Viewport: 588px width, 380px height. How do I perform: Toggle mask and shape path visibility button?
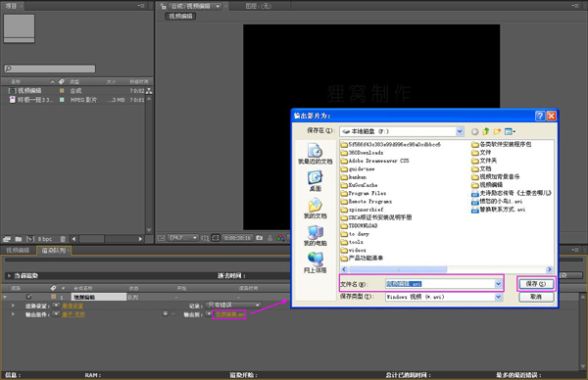pyautogui.click(x=216, y=238)
